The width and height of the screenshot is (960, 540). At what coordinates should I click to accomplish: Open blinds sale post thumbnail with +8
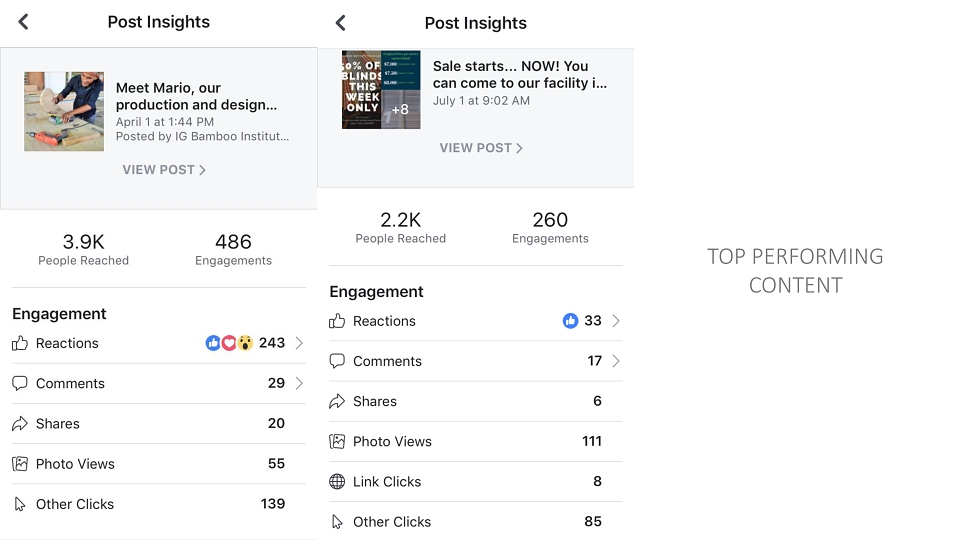pos(381,89)
